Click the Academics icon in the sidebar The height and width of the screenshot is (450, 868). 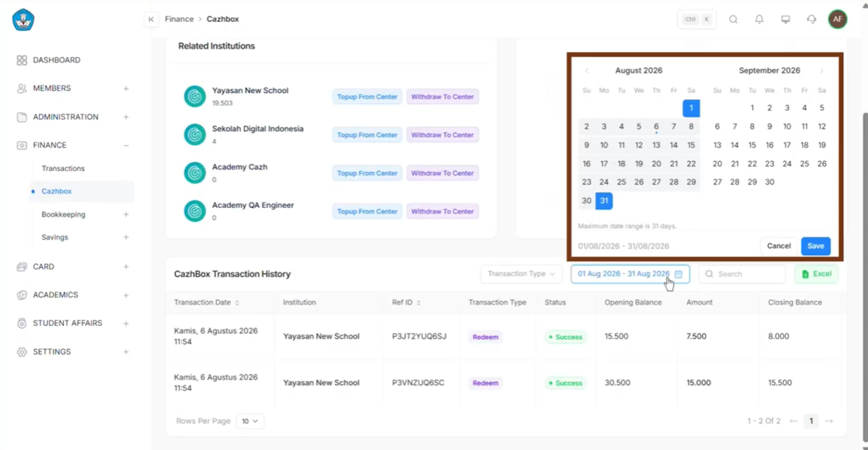click(21, 295)
